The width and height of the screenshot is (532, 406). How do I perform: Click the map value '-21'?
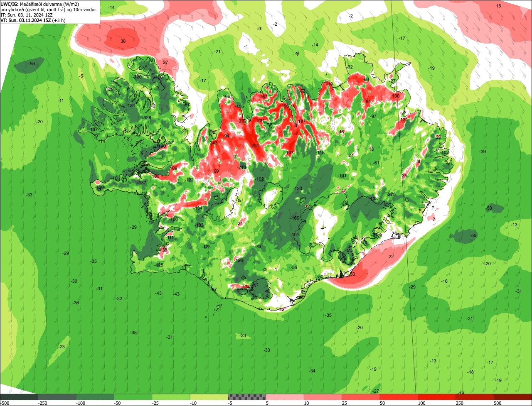pos(217,51)
